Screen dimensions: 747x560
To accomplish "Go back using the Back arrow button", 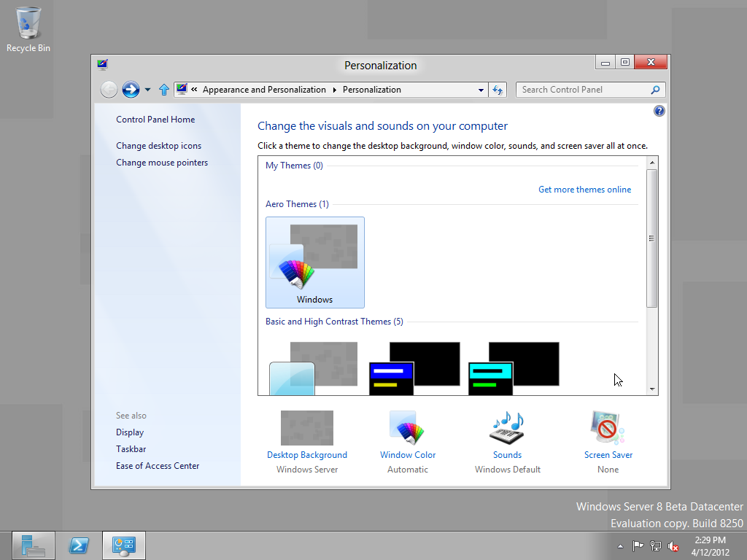I will (109, 90).
